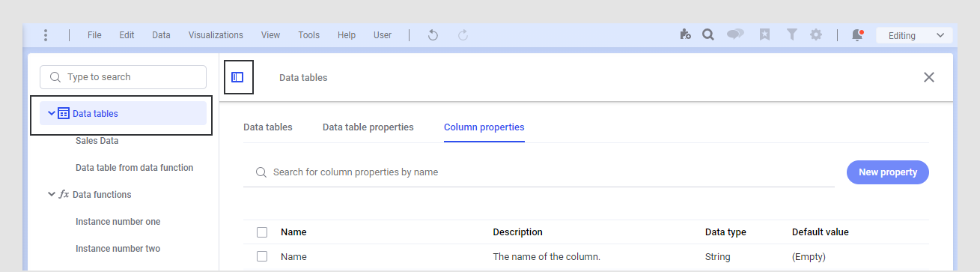
Task: Open the data-in-analysis flyout icon
Action: click(x=685, y=34)
